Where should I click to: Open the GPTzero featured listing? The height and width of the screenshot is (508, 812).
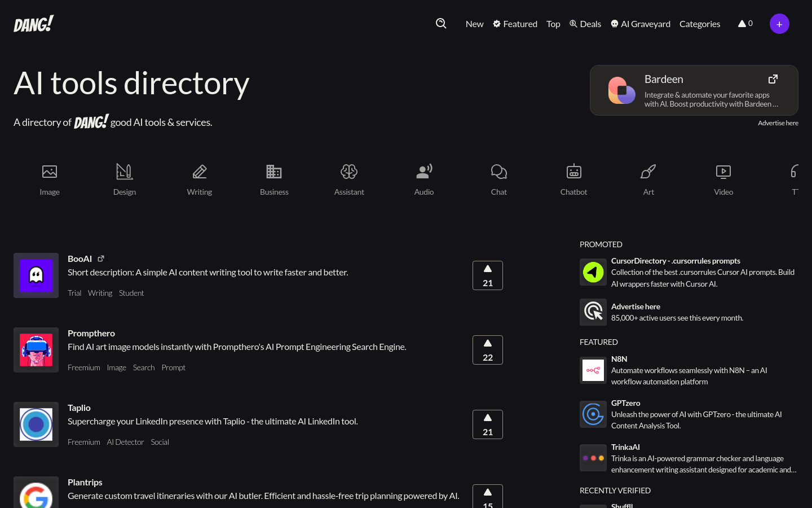click(x=626, y=403)
